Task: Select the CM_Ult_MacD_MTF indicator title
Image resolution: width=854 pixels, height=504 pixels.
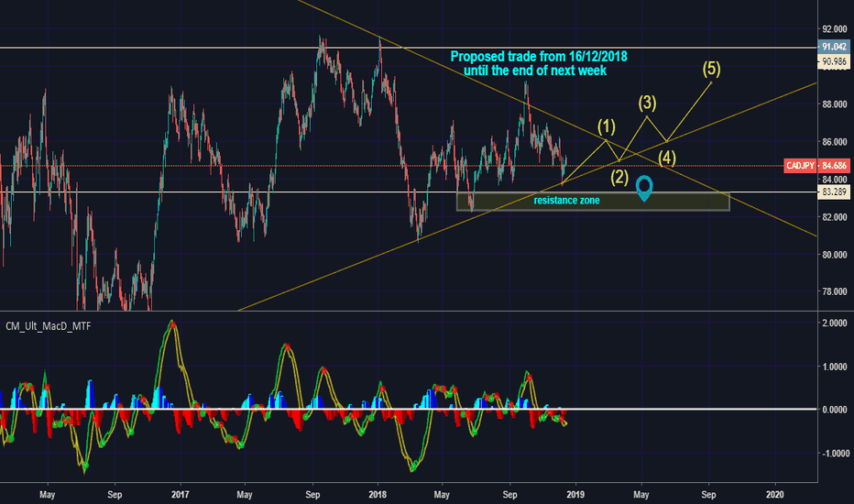Action: click(48, 326)
